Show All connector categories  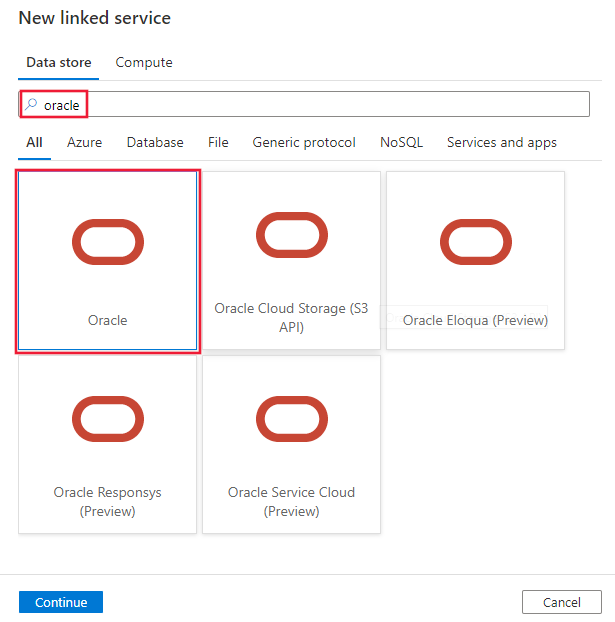tap(34, 142)
